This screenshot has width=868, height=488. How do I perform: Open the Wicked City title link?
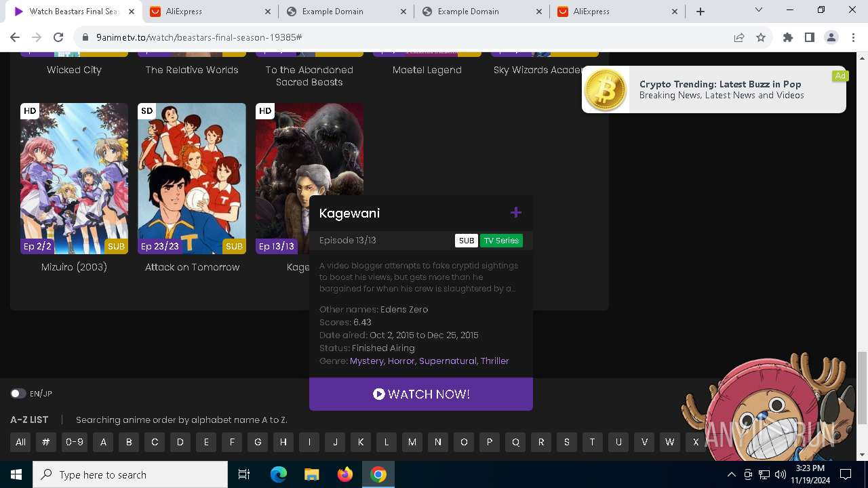pyautogui.click(x=74, y=70)
